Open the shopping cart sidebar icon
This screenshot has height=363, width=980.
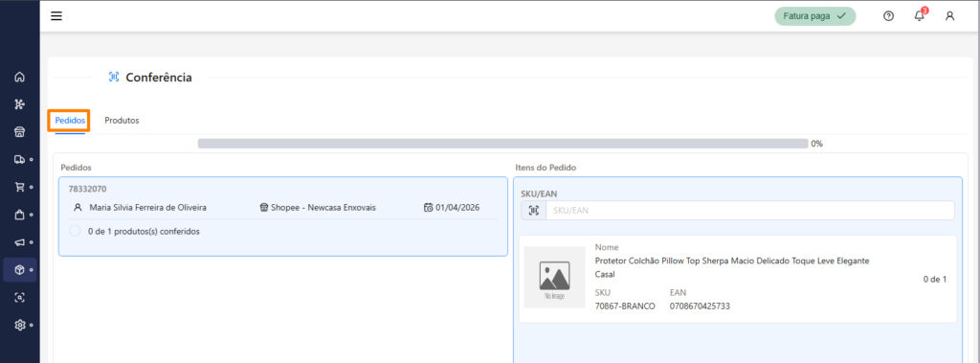19,187
